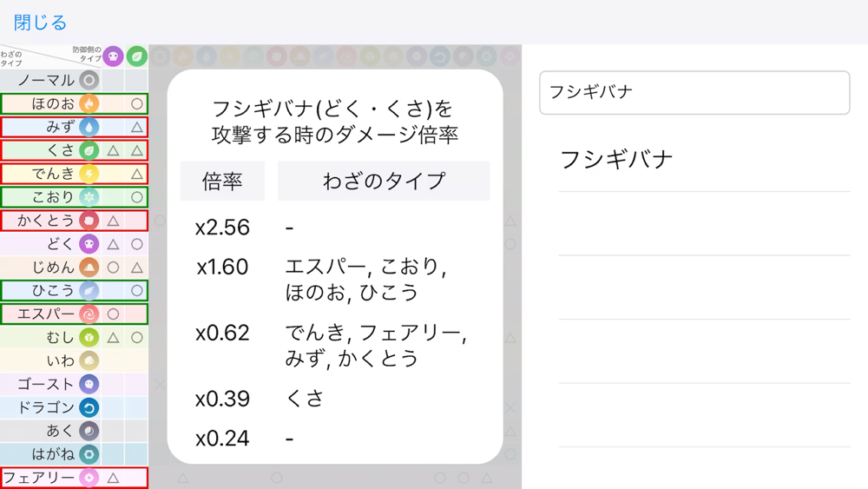
Task: Click the フシギバナ search input field
Action: pyautogui.click(x=694, y=93)
